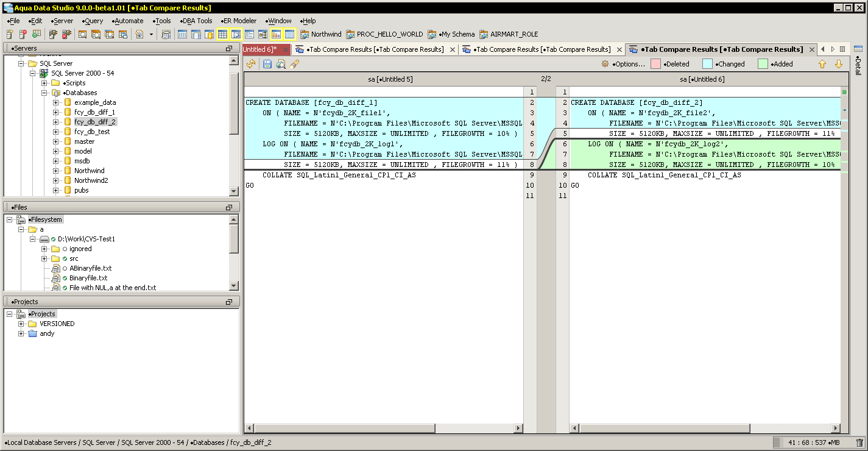Click the yellow-highlighted chart toolbar icon
The width and height of the screenshot is (868, 451).
(x=276, y=34)
